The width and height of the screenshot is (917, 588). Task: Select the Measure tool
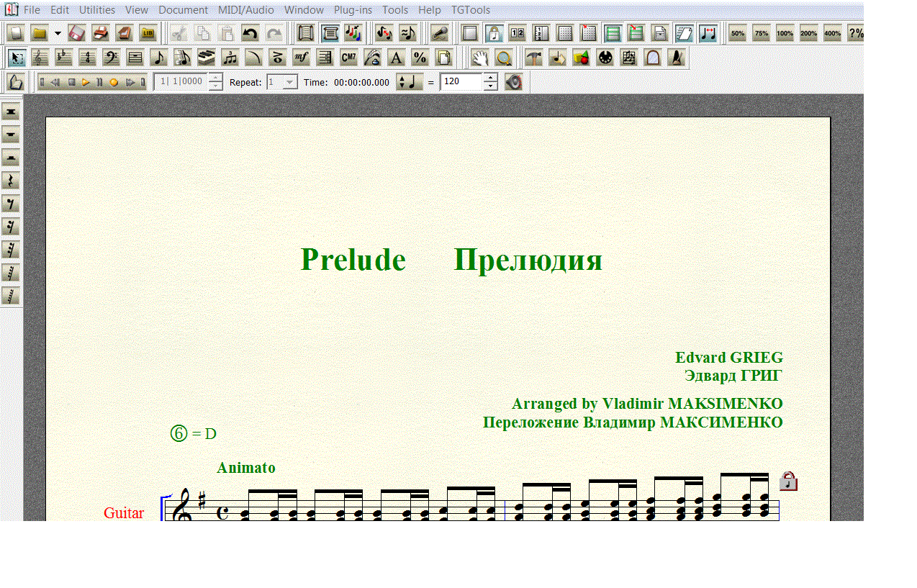pyautogui.click(x=135, y=58)
